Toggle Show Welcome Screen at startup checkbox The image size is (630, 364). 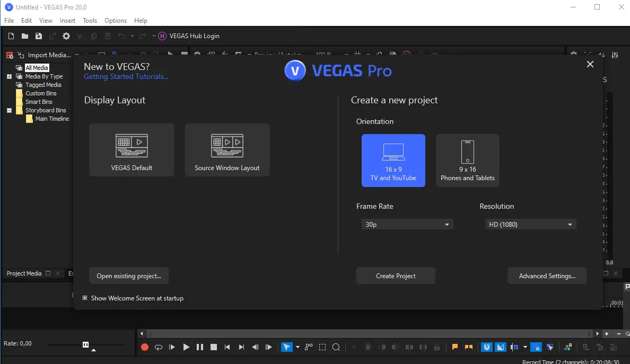[x=85, y=298]
